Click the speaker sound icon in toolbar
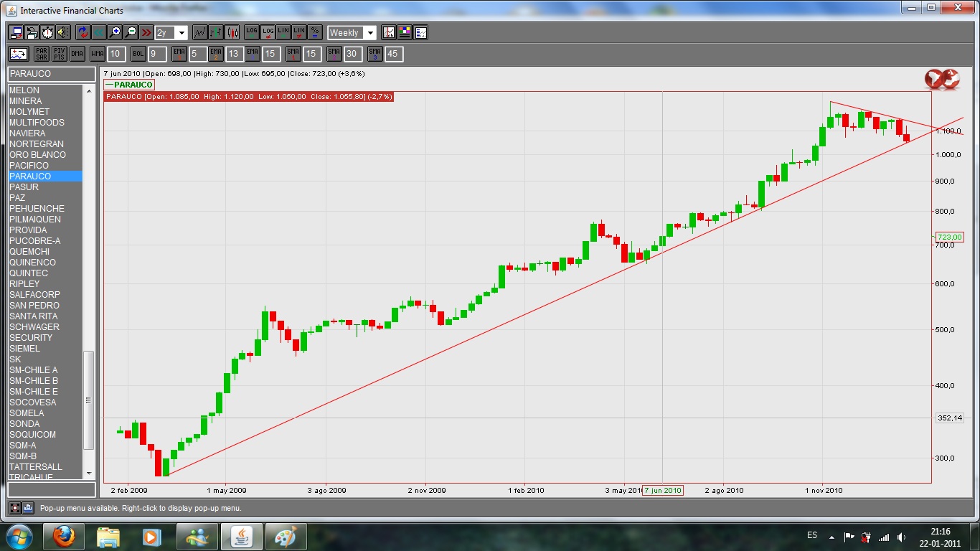 pyautogui.click(x=63, y=32)
